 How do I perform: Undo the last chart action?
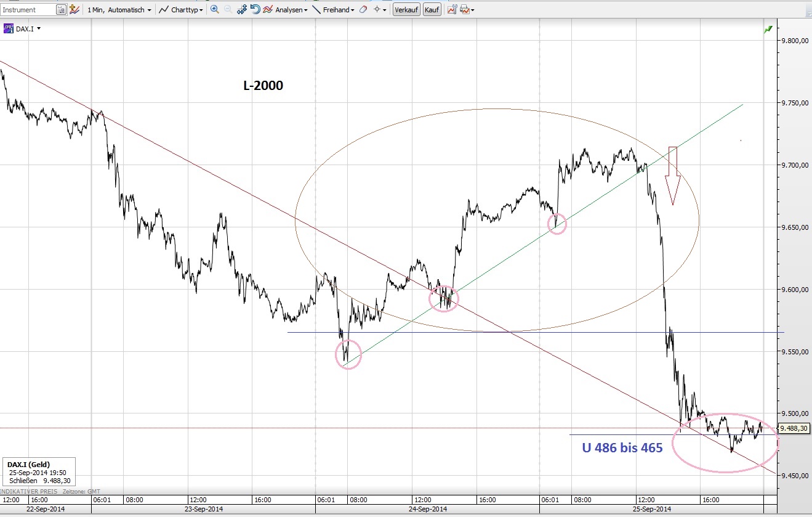pos(256,9)
